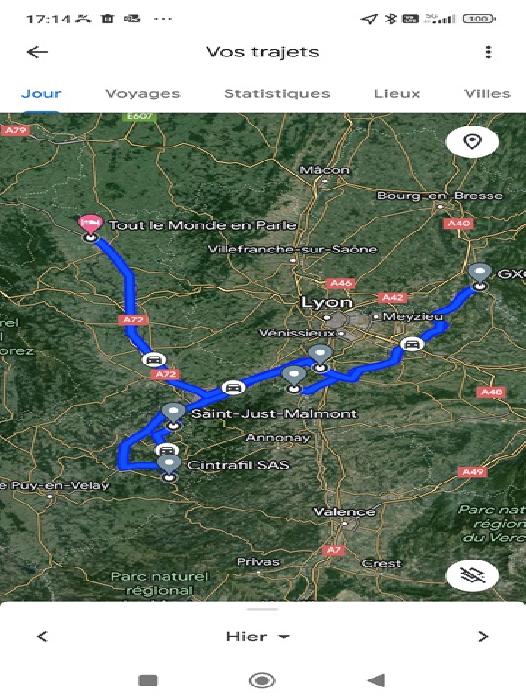
Task: Tap the Android home navigation button
Action: click(262, 681)
